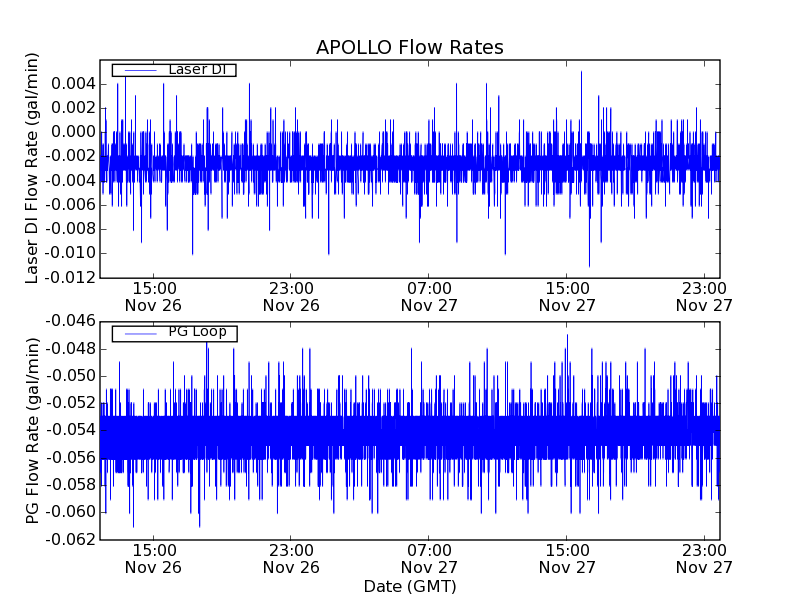Viewport: 800px width, 600px height.
Task: Click the 'APOLLO Flow Rates' chart title
Action: [410, 47]
